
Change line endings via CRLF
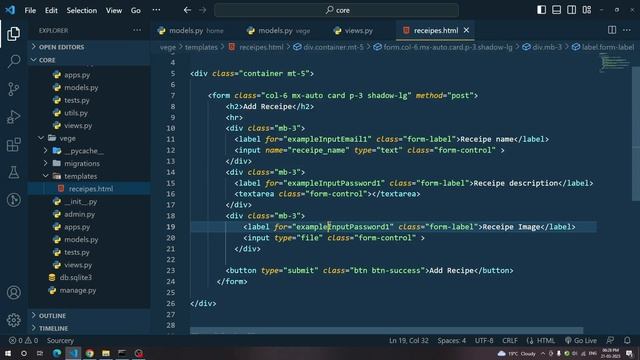510,340
